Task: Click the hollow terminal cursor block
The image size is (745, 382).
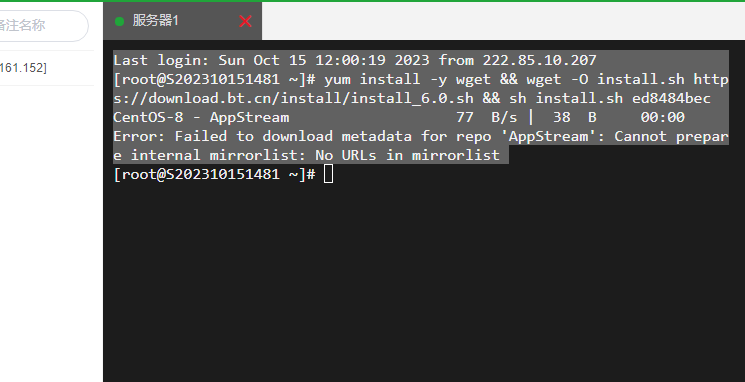Action: click(x=328, y=174)
